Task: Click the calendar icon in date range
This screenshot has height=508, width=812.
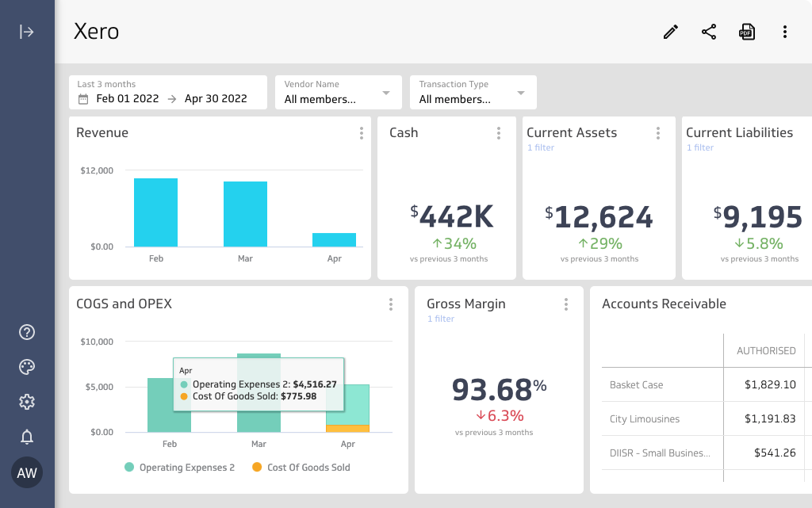Action: click(x=83, y=99)
